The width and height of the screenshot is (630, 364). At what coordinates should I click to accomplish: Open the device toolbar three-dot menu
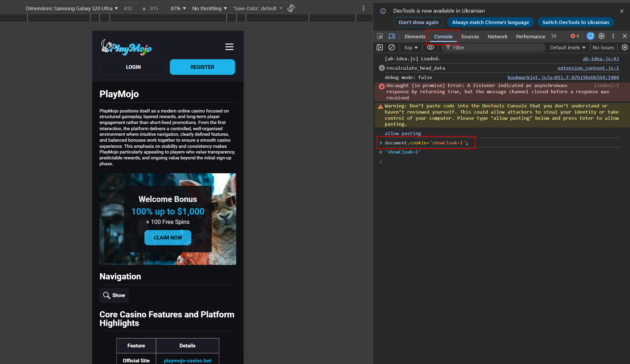click(x=363, y=8)
